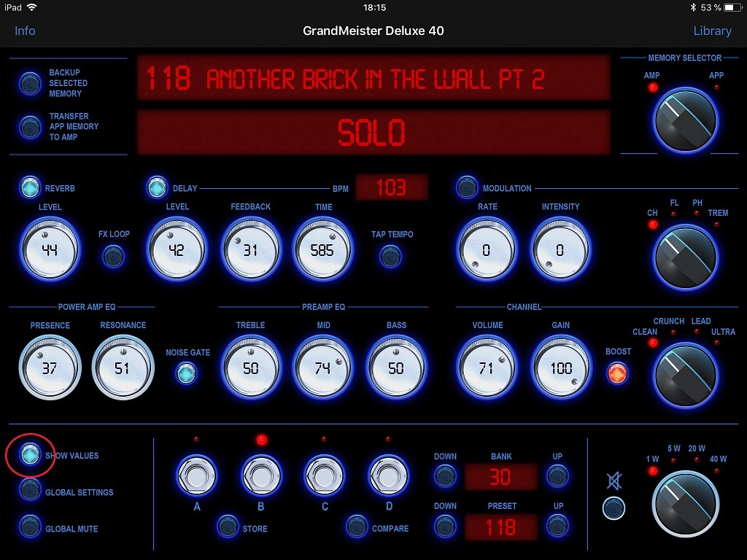This screenshot has height=560, width=747.
Task: Click the Preset number display 118
Action: pos(501,526)
